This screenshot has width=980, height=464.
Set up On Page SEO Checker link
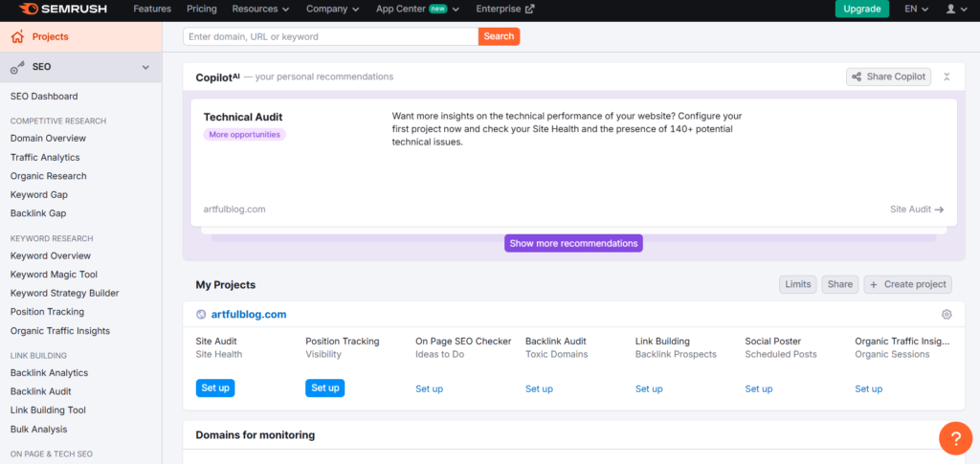tap(430, 389)
